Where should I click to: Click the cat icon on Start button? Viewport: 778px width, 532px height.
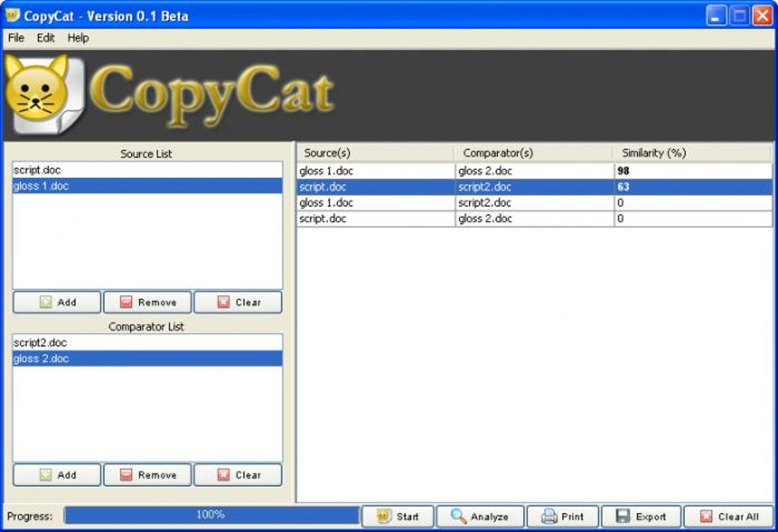pyautogui.click(x=384, y=516)
